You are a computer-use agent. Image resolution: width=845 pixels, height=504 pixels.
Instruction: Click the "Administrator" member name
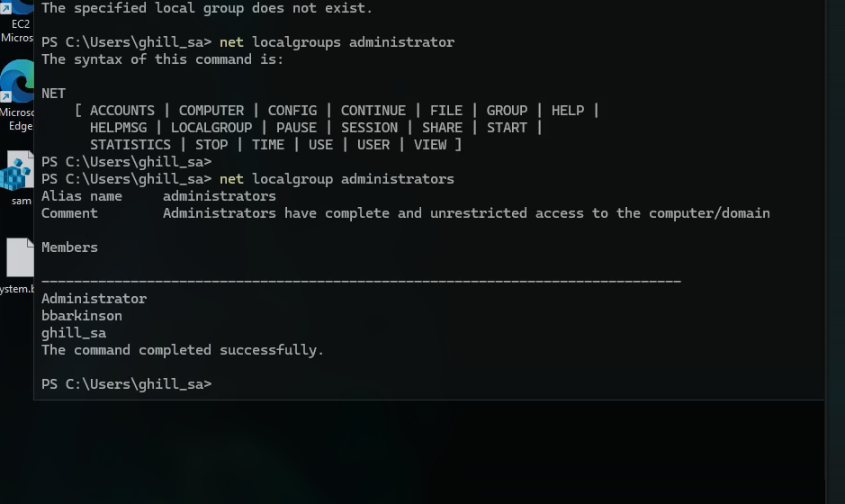pos(94,299)
